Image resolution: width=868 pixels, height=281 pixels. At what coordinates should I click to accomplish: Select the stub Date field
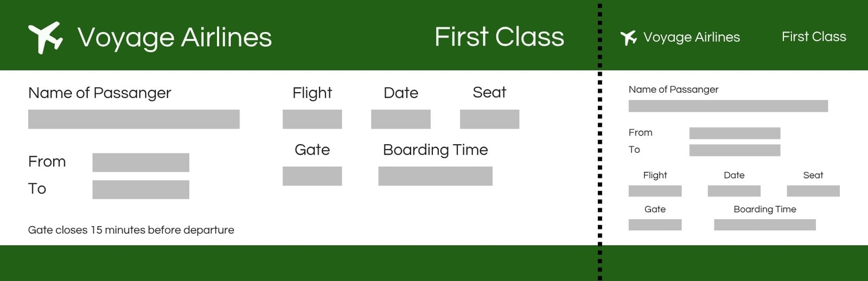[734, 191]
